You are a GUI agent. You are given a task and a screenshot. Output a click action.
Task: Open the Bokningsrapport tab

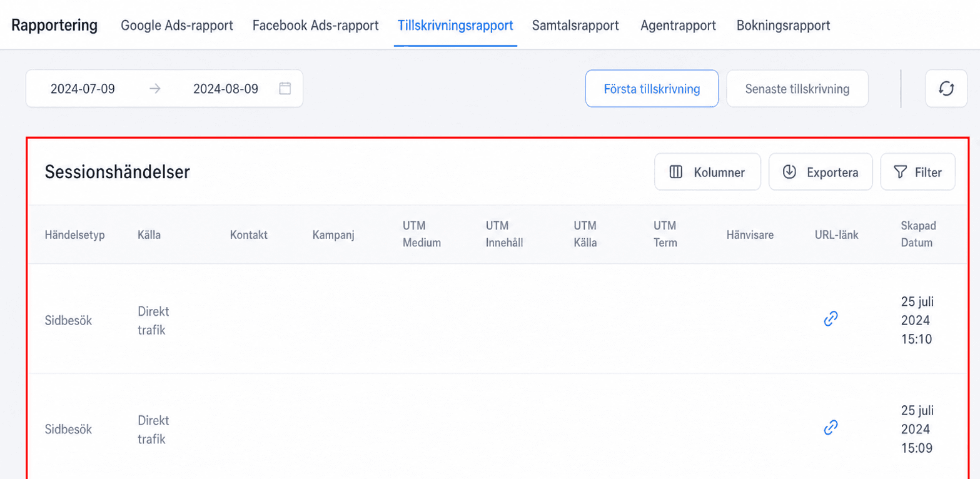pos(784,26)
